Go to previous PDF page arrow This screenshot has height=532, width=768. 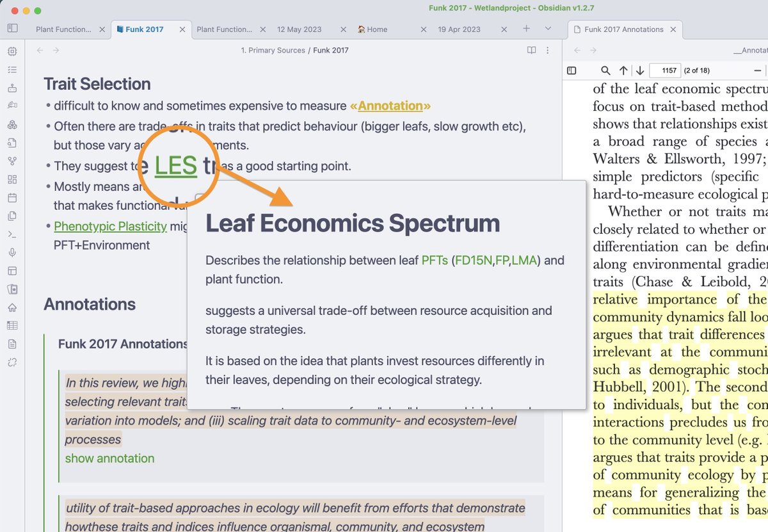click(x=623, y=70)
